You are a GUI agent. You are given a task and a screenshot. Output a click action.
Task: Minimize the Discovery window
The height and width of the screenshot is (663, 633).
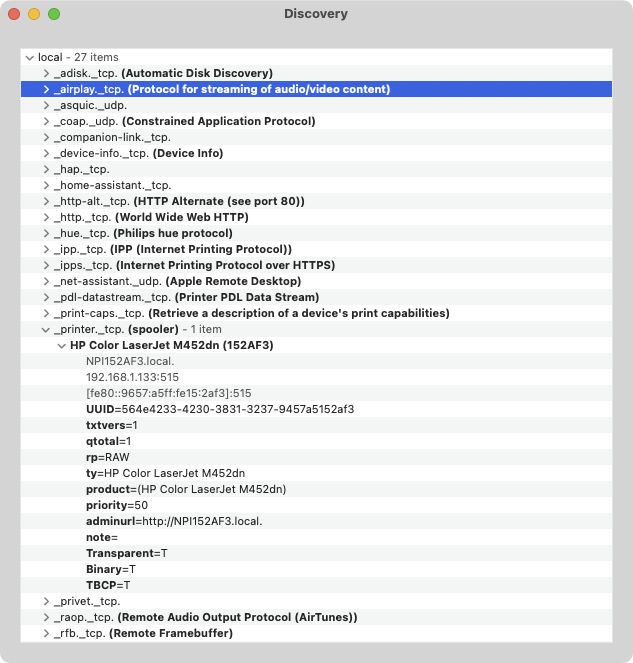coord(34,14)
